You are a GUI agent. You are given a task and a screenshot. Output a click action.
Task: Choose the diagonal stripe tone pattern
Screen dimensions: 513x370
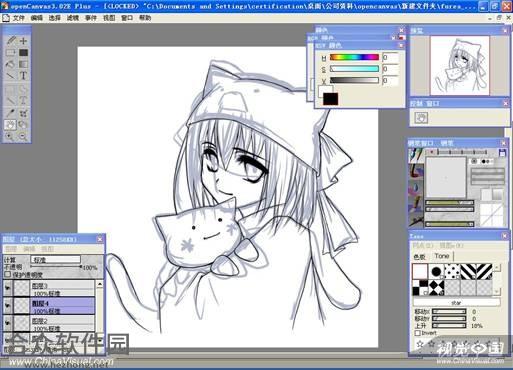[x=468, y=272]
